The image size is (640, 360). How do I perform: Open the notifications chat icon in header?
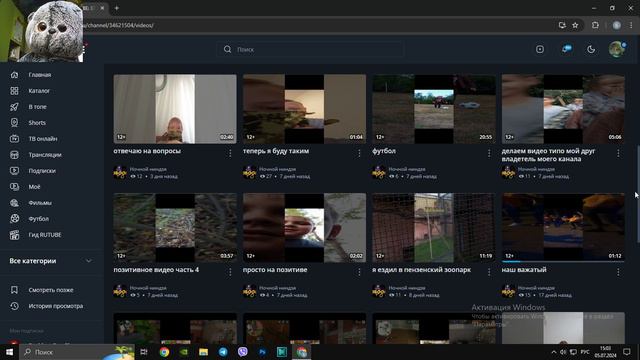(x=567, y=49)
